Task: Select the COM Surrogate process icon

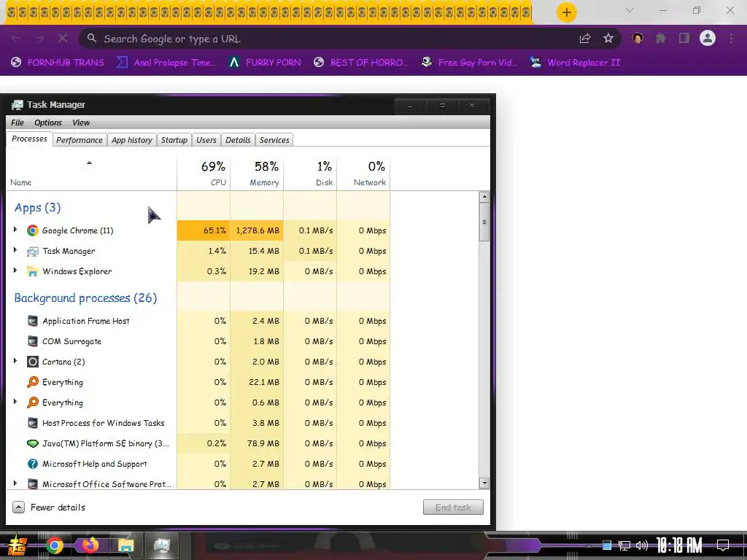Action: (x=32, y=341)
